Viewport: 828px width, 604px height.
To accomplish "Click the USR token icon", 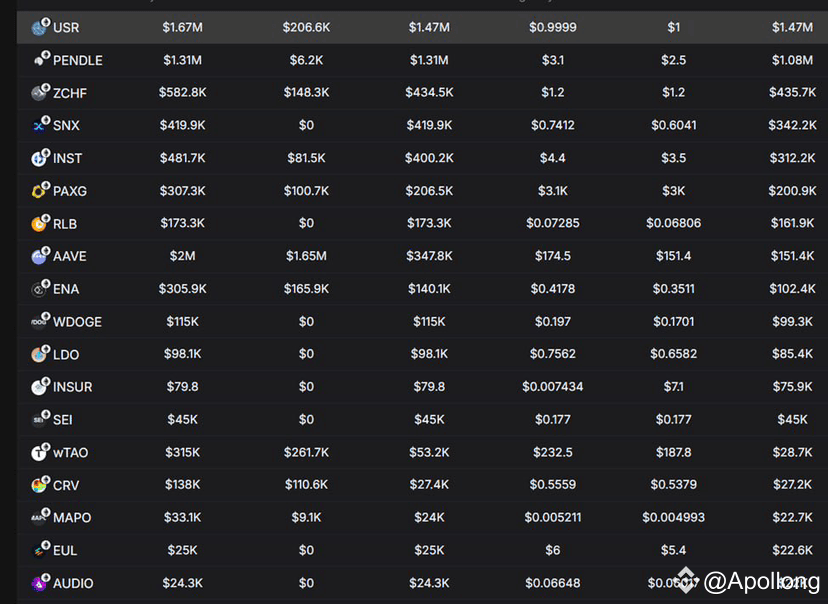I will 40,26.
